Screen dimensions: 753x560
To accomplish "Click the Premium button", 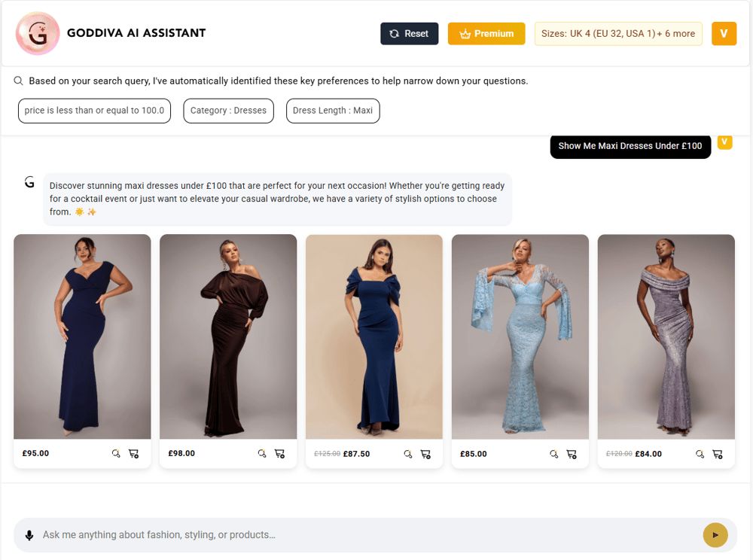I will tap(486, 33).
